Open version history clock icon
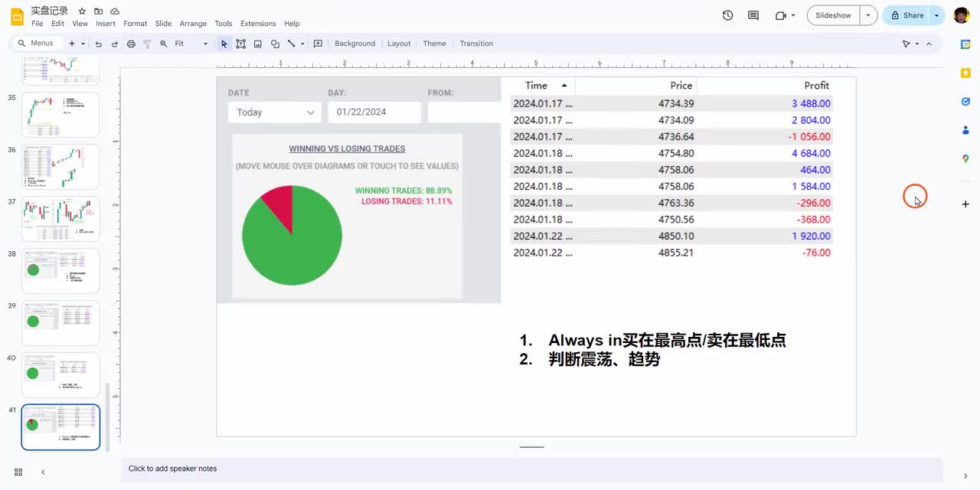 click(727, 15)
